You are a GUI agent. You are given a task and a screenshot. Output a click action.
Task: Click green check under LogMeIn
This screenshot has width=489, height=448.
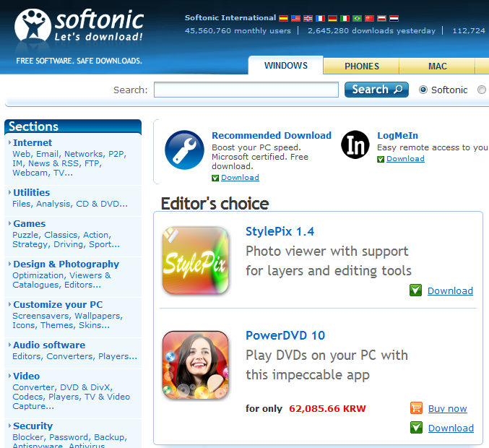(381, 159)
